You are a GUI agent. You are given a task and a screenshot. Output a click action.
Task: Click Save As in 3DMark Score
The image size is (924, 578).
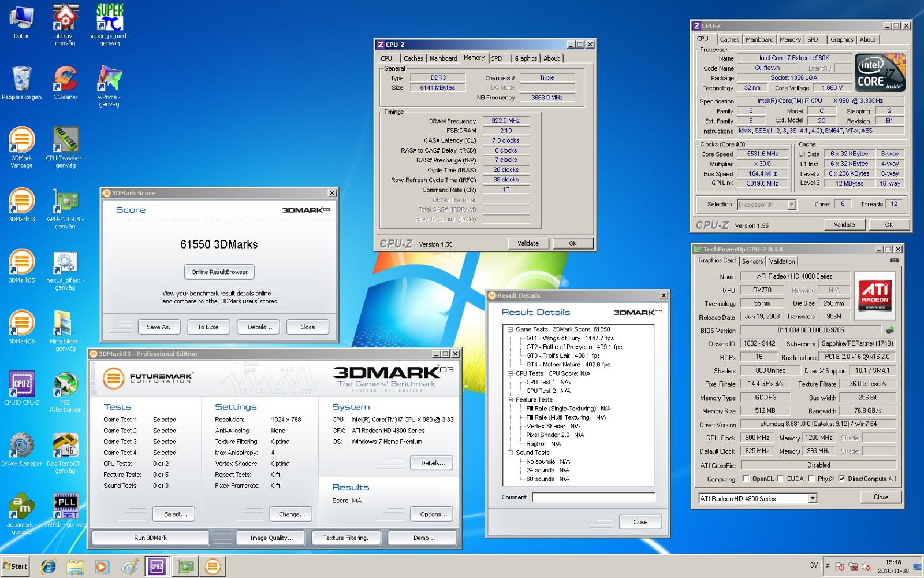pyautogui.click(x=161, y=327)
